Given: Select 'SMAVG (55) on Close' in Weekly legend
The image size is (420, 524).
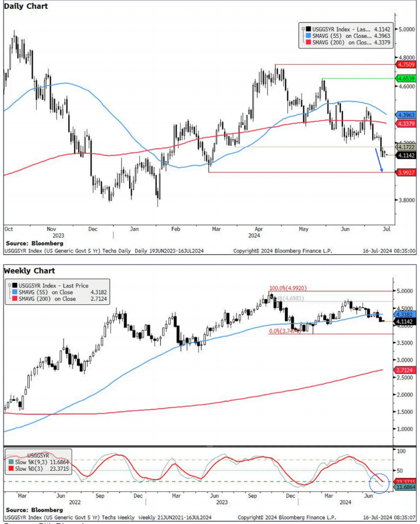Looking at the screenshot, I should click(46, 292).
